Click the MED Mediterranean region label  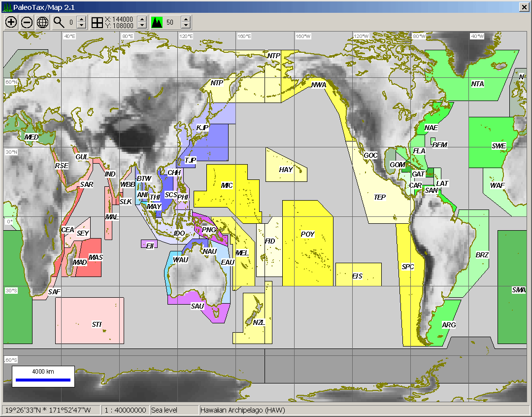32,137
